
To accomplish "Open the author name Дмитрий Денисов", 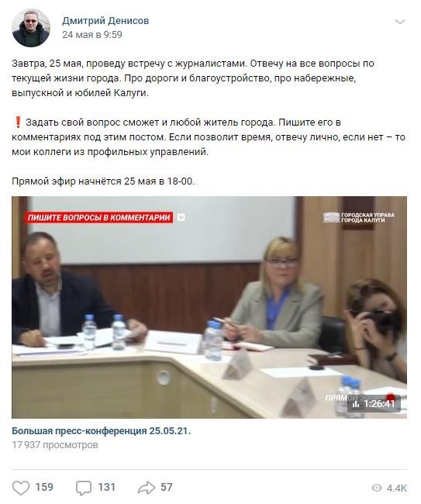I will click(x=105, y=21).
